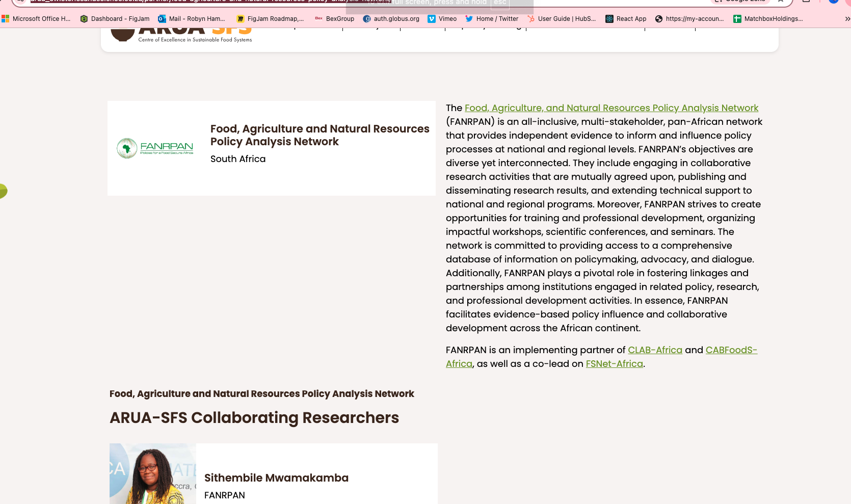This screenshot has width=851, height=504.
Task: Go to the Home / Twitter bookmark
Action: 492,19
